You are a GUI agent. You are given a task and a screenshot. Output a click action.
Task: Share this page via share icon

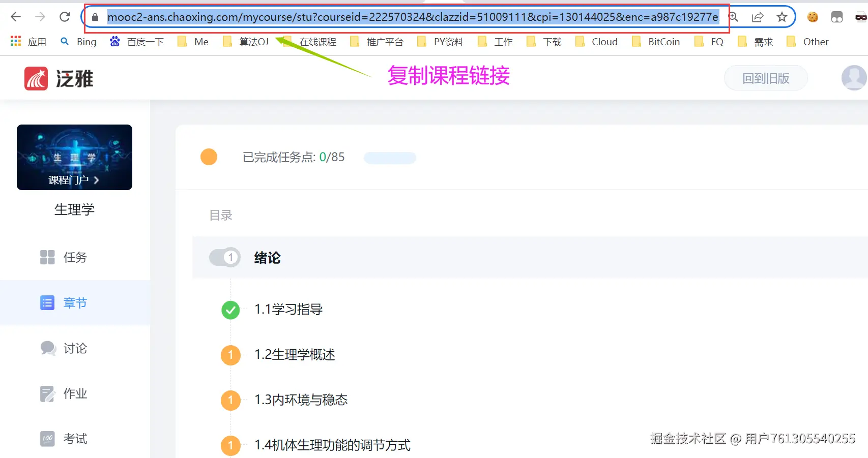point(758,17)
